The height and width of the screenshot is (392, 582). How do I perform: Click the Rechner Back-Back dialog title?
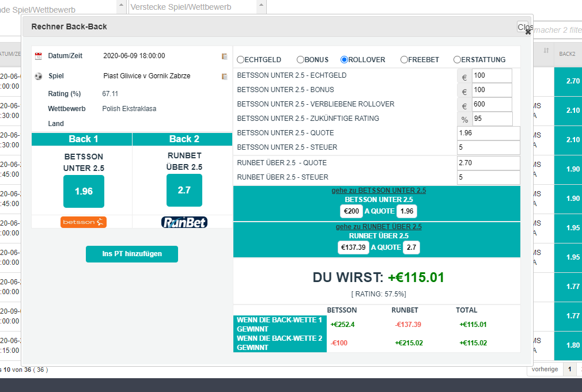(x=69, y=26)
